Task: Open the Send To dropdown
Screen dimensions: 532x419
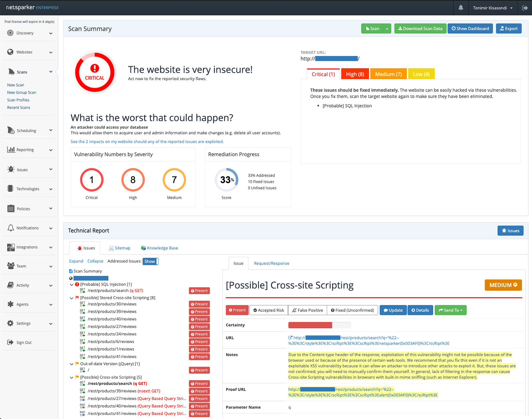Action: click(451, 310)
